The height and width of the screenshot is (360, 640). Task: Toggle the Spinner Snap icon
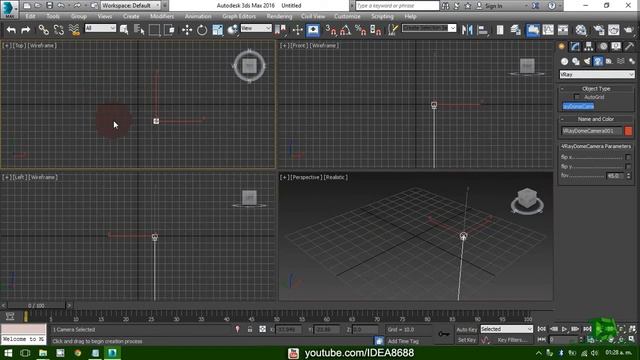(376, 30)
